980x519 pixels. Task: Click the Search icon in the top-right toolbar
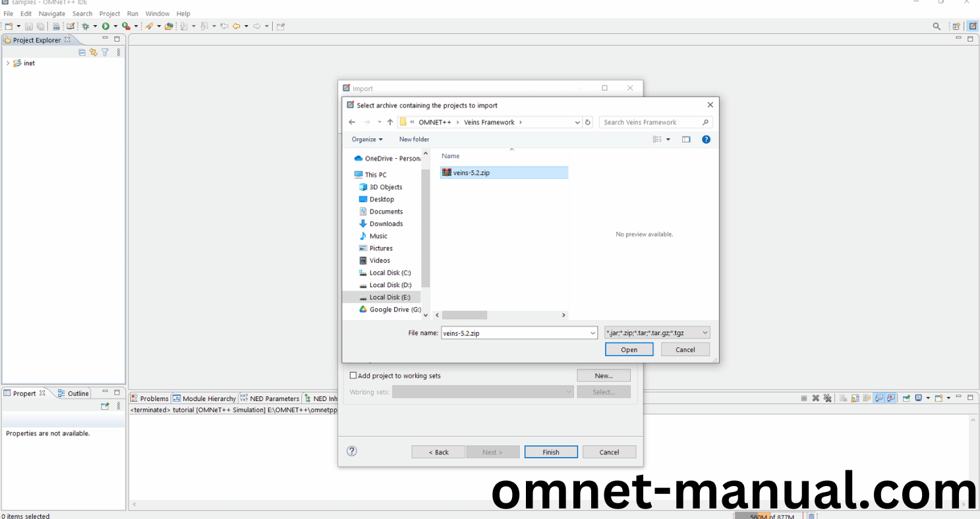tap(937, 26)
